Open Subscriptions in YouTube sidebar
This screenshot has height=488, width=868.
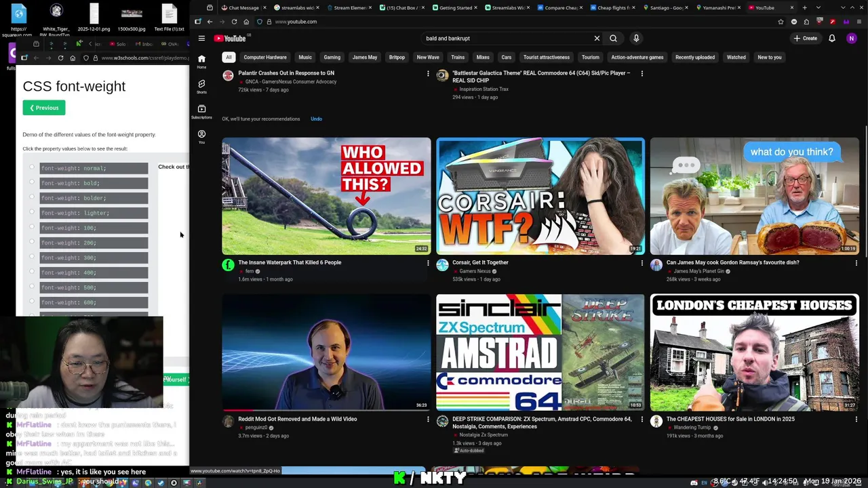pyautogui.click(x=201, y=111)
